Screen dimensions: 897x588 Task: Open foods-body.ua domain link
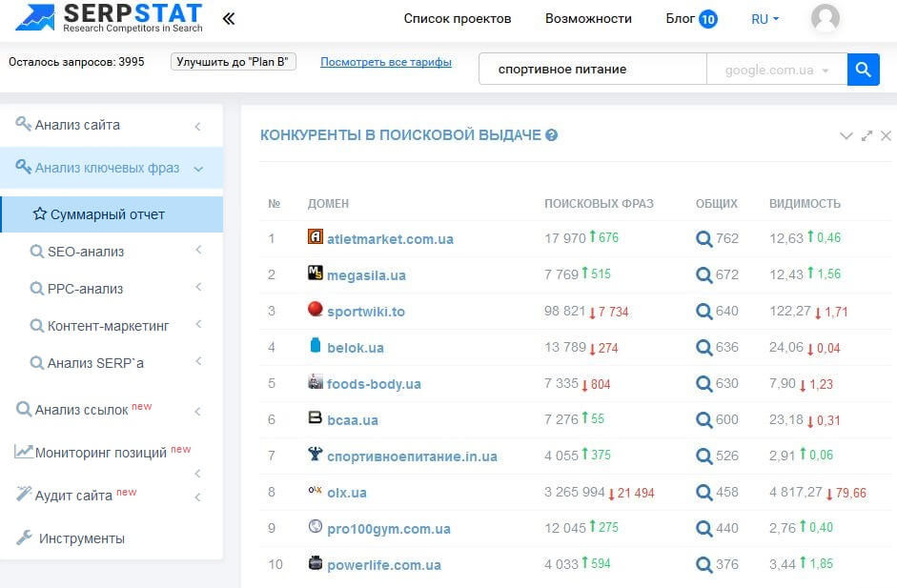click(x=374, y=384)
